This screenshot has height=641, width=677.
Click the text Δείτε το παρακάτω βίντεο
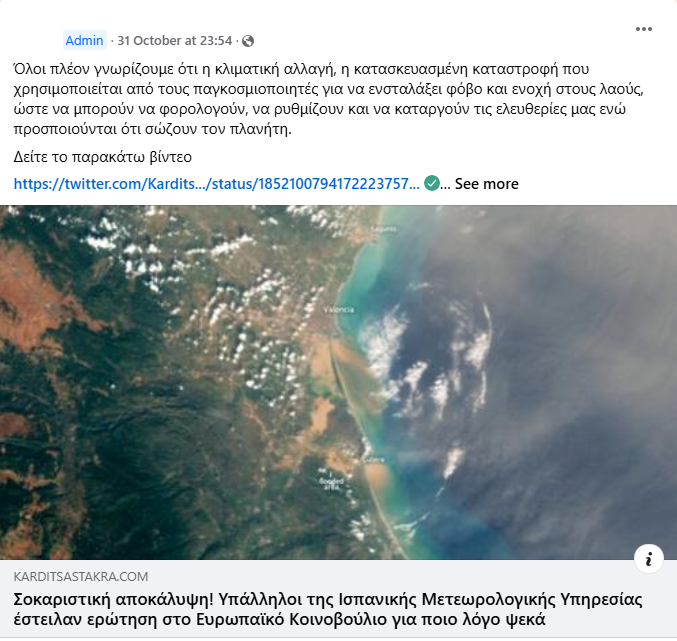click(102, 157)
